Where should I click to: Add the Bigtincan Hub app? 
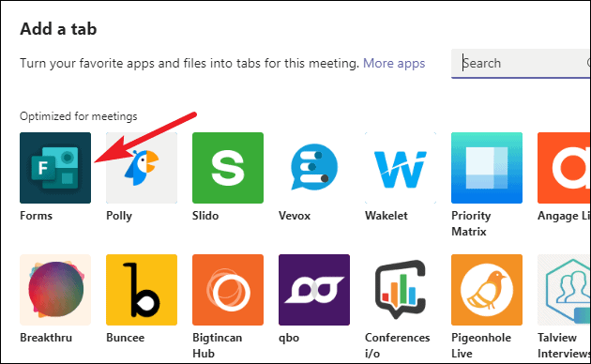(228, 290)
